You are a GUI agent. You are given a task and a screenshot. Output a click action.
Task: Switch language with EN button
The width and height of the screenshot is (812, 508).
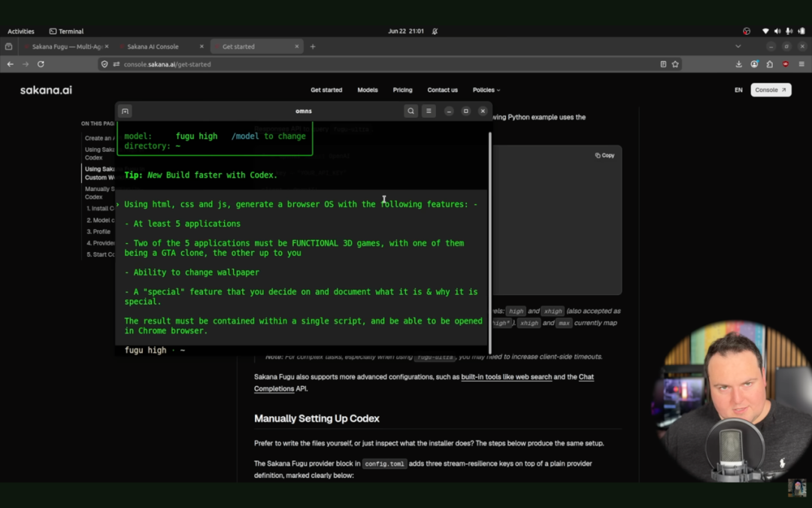pyautogui.click(x=738, y=90)
